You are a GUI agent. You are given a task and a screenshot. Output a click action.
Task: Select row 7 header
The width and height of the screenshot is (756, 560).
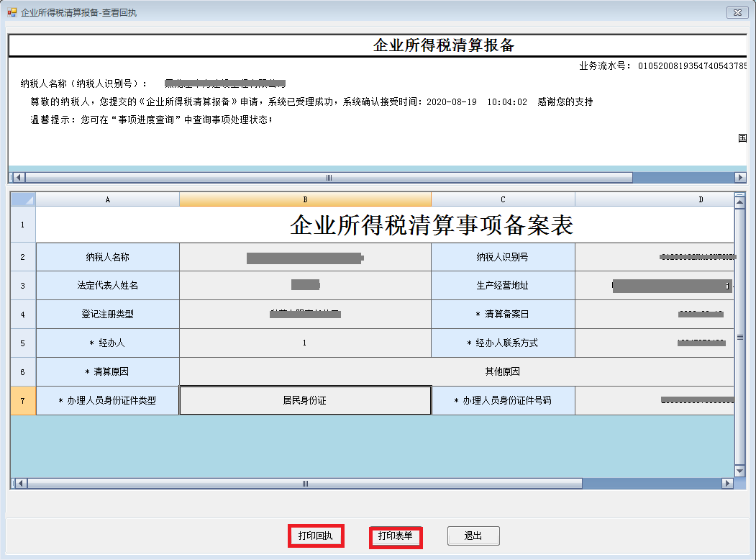click(22, 400)
